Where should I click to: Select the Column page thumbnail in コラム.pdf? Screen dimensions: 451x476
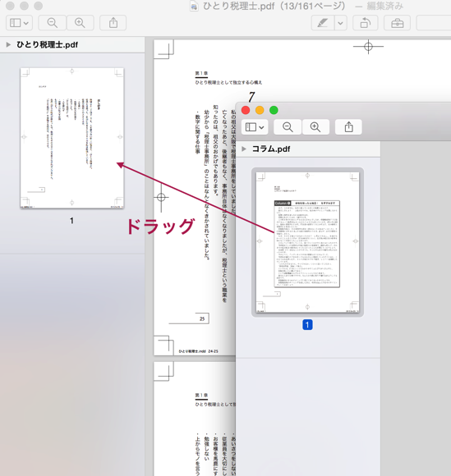(x=307, y=242)
